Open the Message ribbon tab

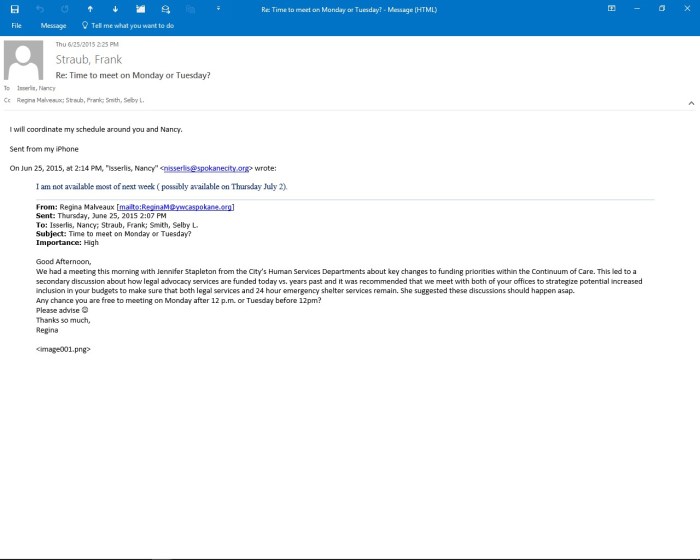(53, 25)
